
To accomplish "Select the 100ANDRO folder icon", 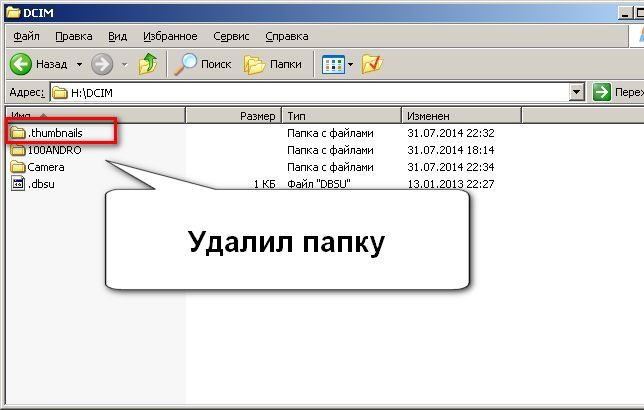I will pyautogui.click(x=18, y=150).
